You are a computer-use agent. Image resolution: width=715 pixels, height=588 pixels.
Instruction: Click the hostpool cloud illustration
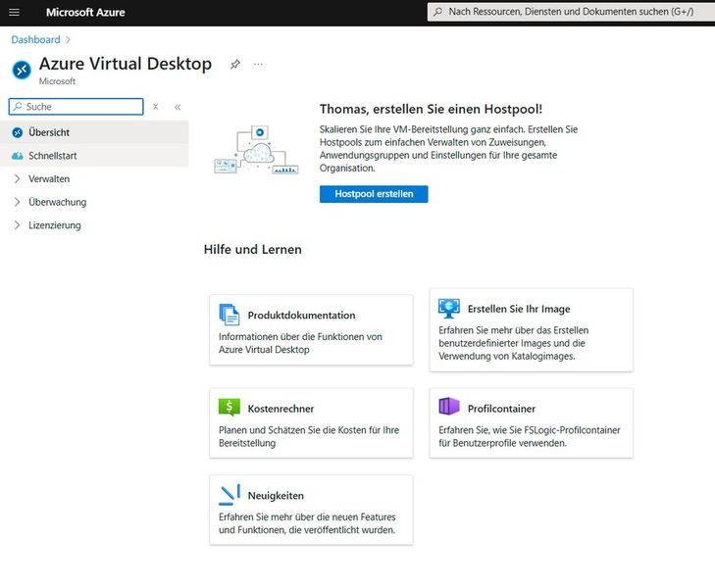click(x=256, y=149)
